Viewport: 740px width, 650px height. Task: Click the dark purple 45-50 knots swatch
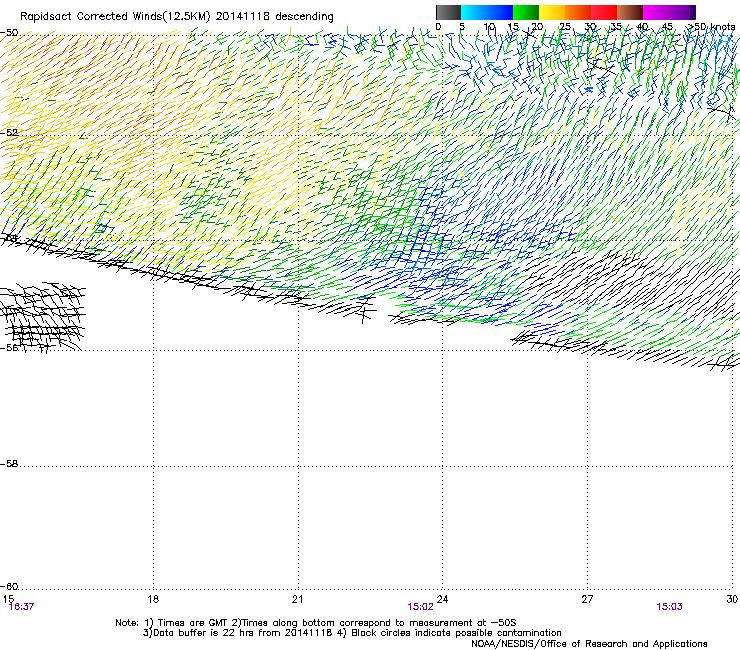click(x=682, y=12)
